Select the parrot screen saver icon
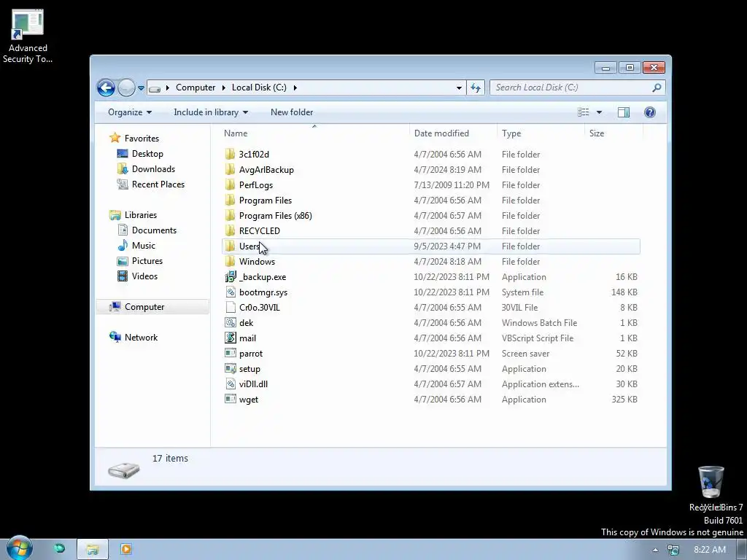Screen dimensions: 747x560 click(x=230, y=354)
